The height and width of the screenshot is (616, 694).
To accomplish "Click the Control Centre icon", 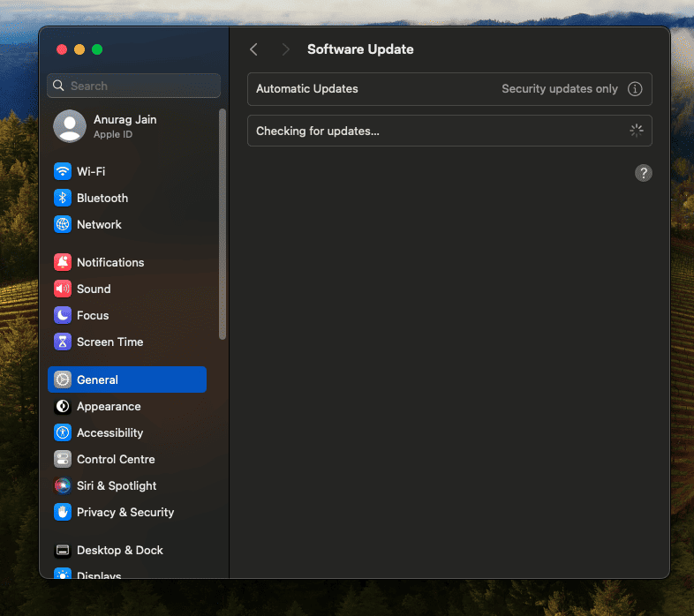I will click(63, 459).
